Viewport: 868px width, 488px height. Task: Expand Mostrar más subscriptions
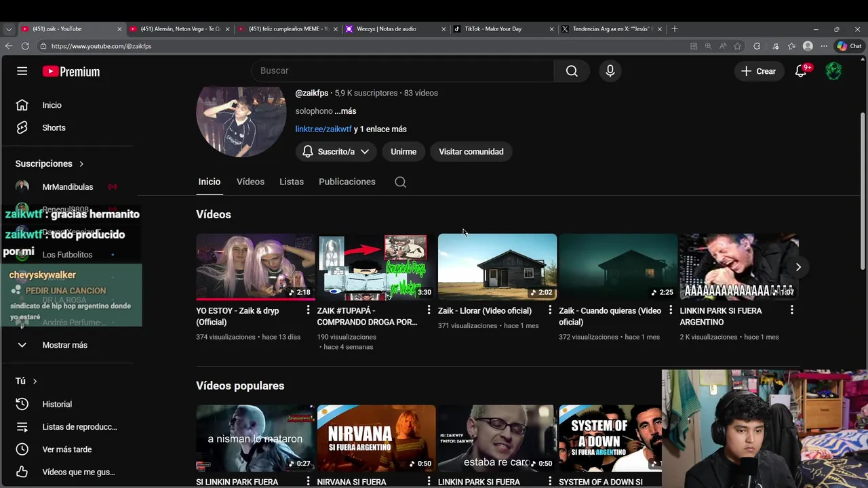point(65,345)
